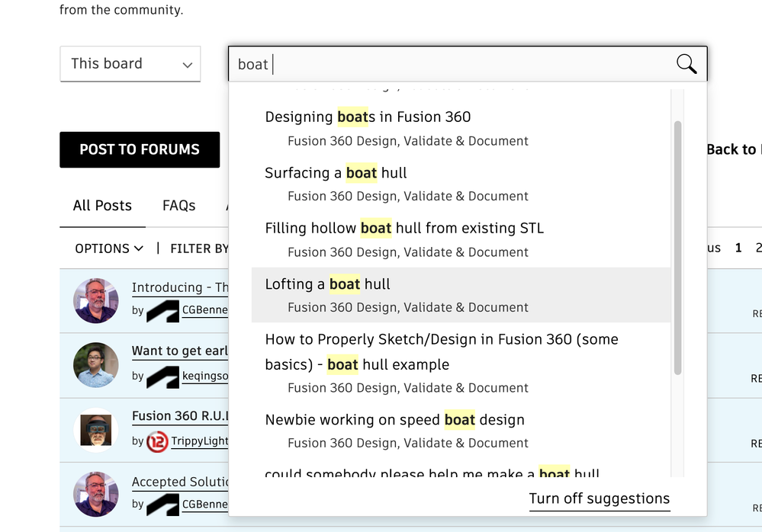Open CGBenner's avatar on the 'Introducing' post
Viewport: 762px width, 532px height.
coord(96,300)
